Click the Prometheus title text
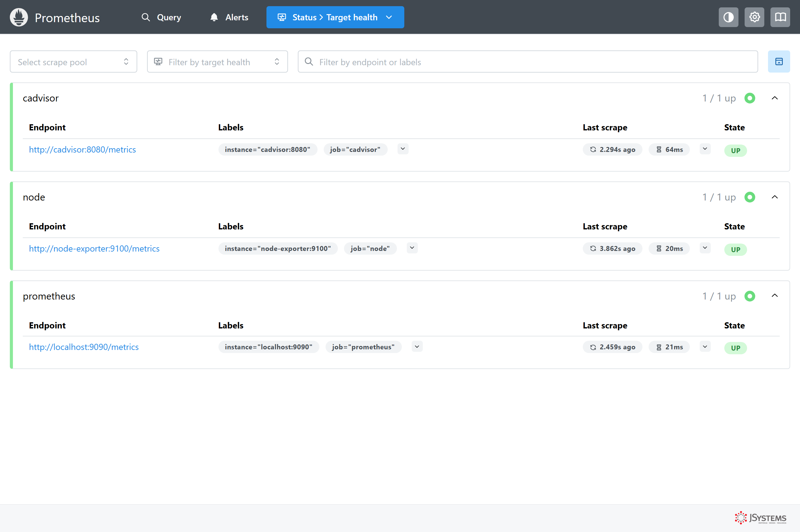 point(67,18)
